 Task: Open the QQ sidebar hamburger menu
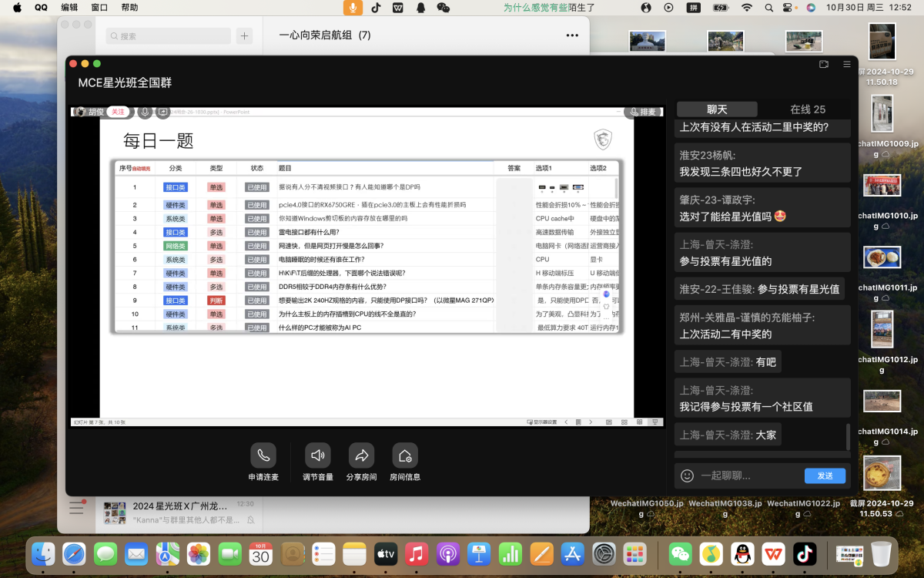[x=76, y=507]
